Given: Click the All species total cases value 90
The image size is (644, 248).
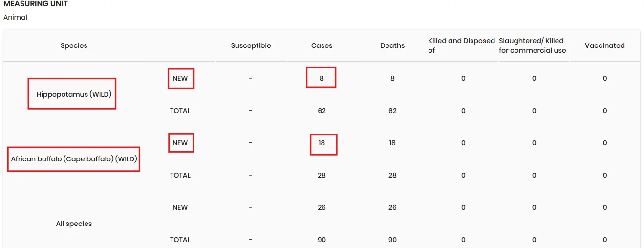Looking at the screenshot, I should (322, 240).
